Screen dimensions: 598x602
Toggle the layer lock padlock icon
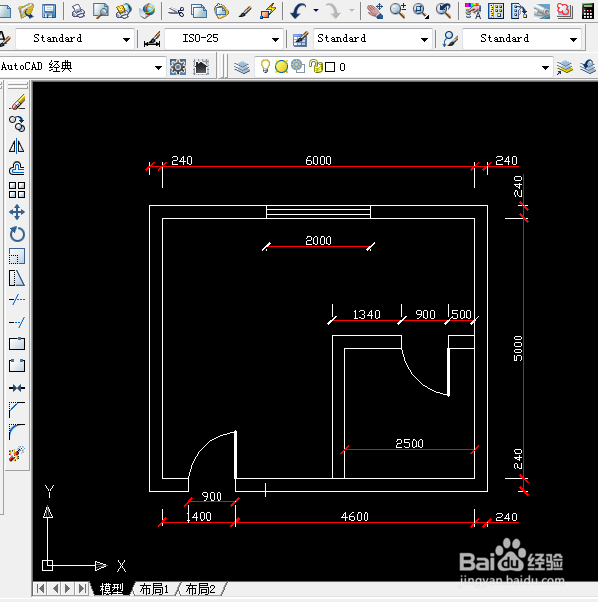(x=316, y=66)
